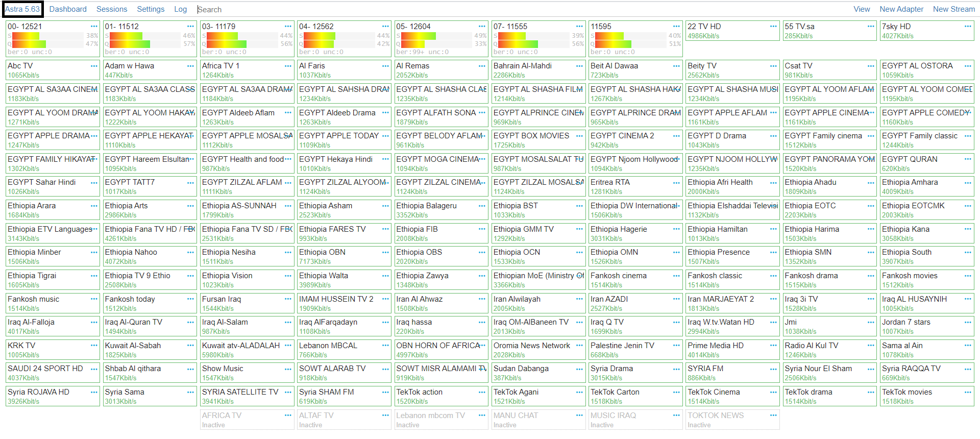Screen dimensions: 980x439
Task: Open the three-dot menu on Palestine Jenin TV
Action: point(676,345)
